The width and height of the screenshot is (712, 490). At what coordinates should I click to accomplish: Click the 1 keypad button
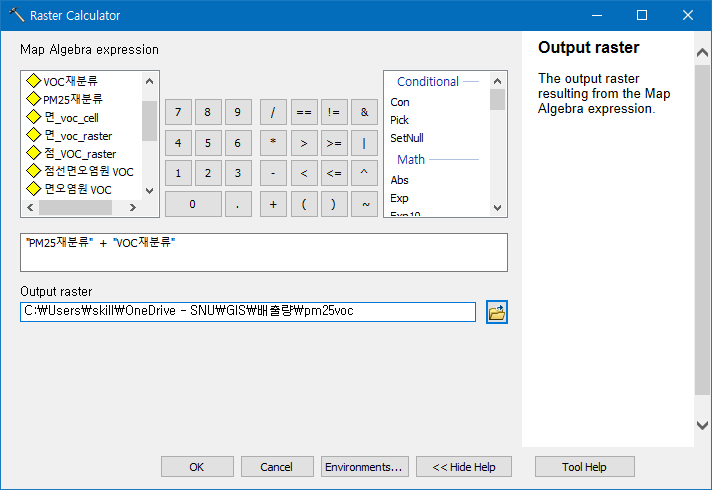(x=178, y=173)
